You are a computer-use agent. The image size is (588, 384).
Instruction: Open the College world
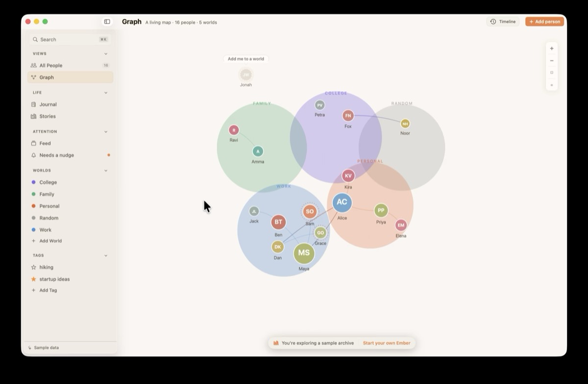coord(70,182)
